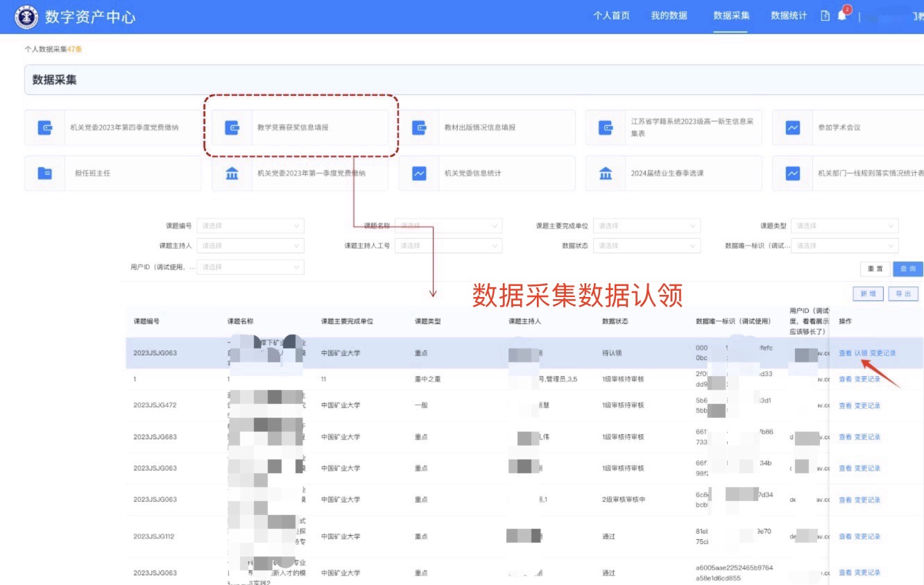Open the 课题主持人 select box
This screenshot has width=924, height=585.
[250, 246]
